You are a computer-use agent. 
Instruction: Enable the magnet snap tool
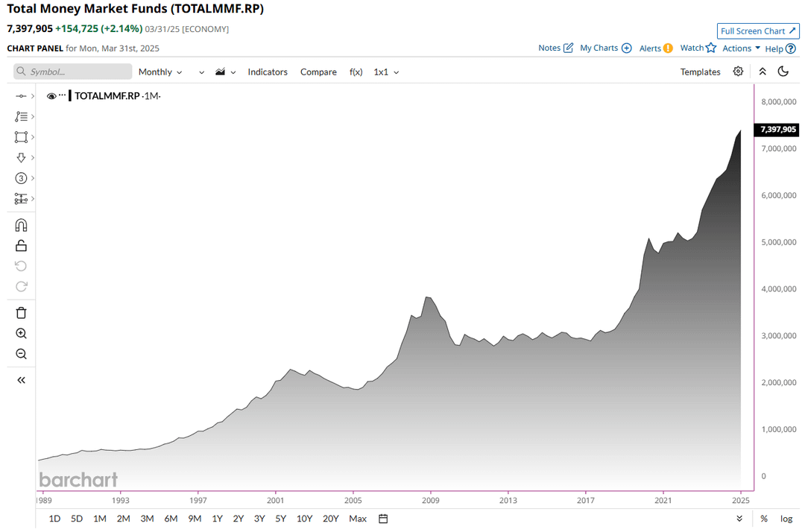click(20, 224)
